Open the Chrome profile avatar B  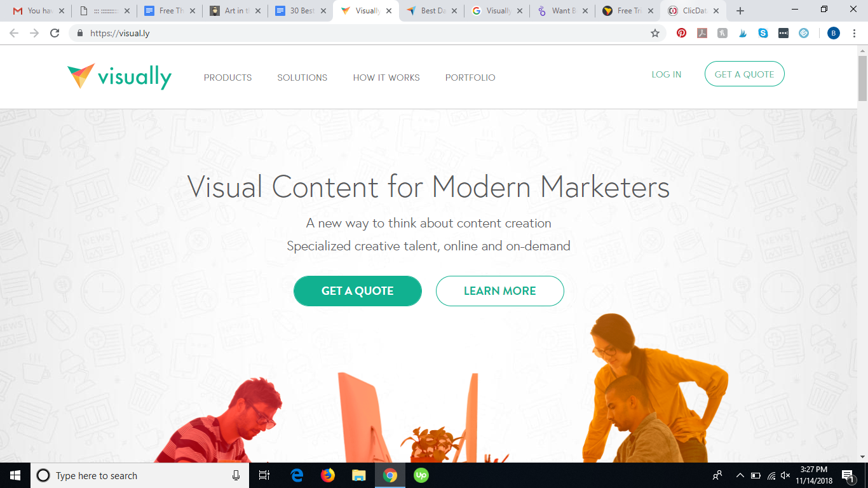click(x=833, y=33)
